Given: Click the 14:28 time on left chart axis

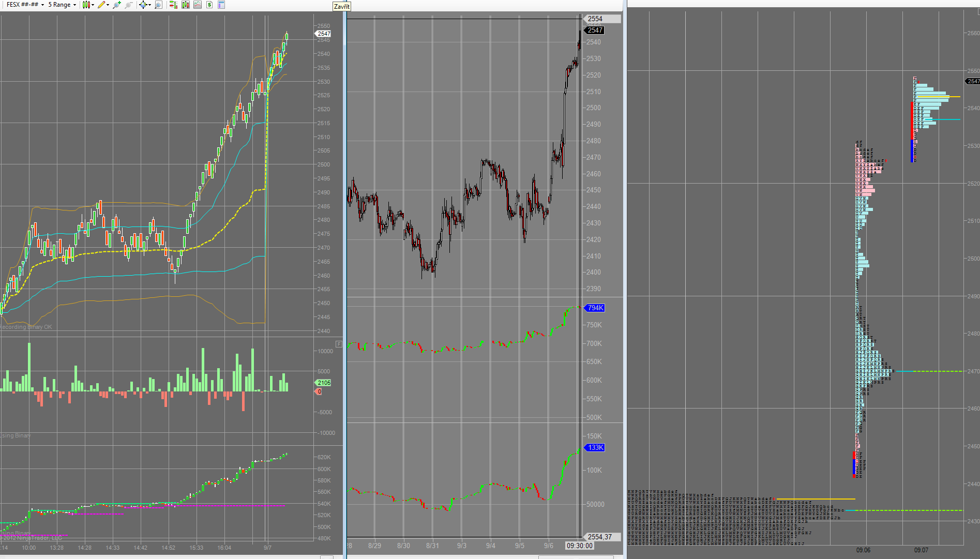Looking at the screenshot, I should (85, 548).
